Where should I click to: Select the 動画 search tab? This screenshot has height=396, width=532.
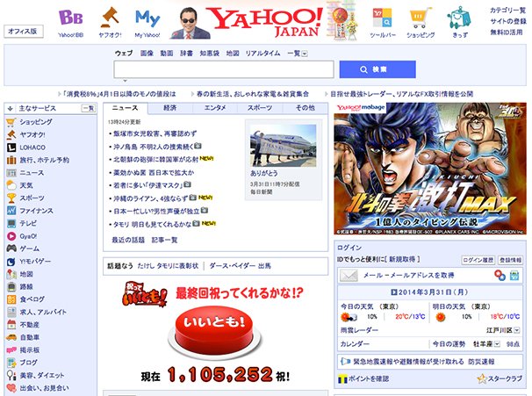[x=167, y=54]
